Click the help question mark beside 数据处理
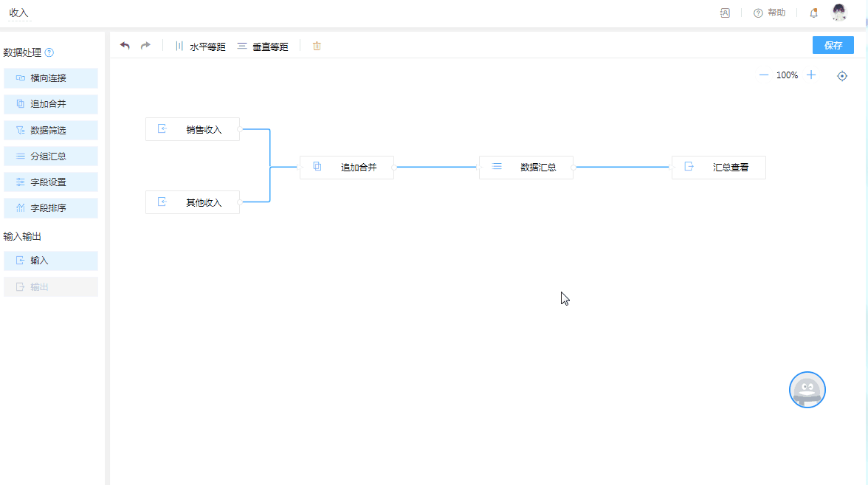The width and height of the screenshot is (868, 485). (49, 52)
